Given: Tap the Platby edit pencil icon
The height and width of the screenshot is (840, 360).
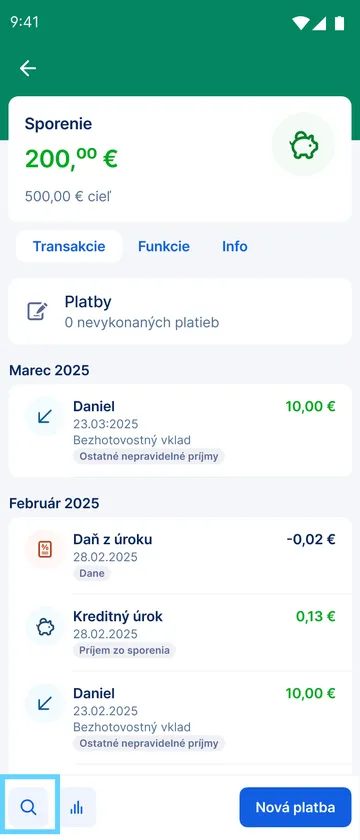Looking at the screenshot, I should (x=38, y=311).
